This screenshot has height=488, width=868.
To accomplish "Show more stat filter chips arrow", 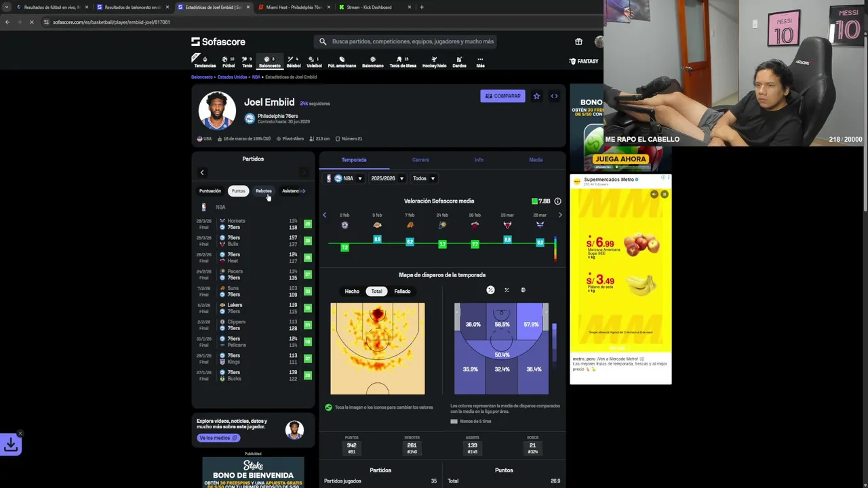I will [x=304, y=191].
